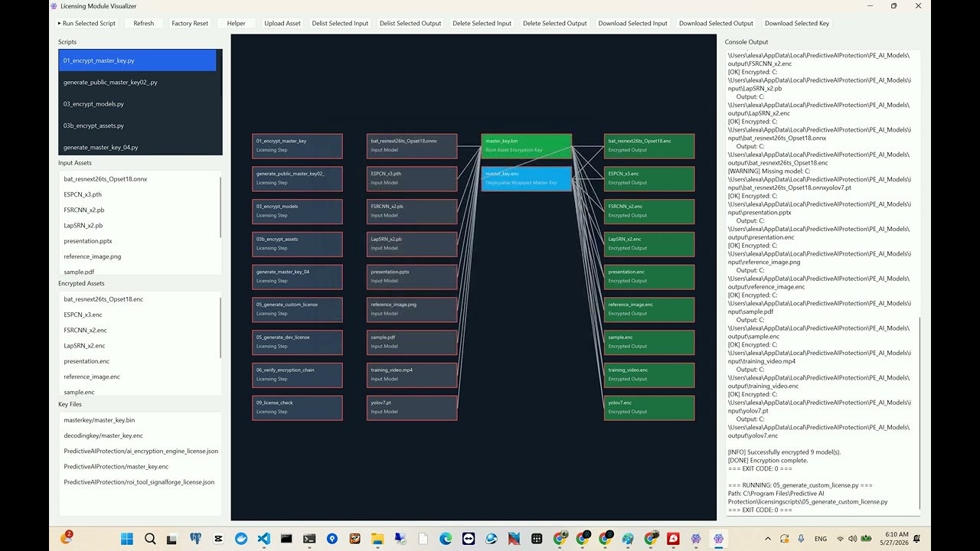This screenshot has height=551, width=980.
Task: Click the 05_generate_custom_license graph node
Action: click(297, 309)
